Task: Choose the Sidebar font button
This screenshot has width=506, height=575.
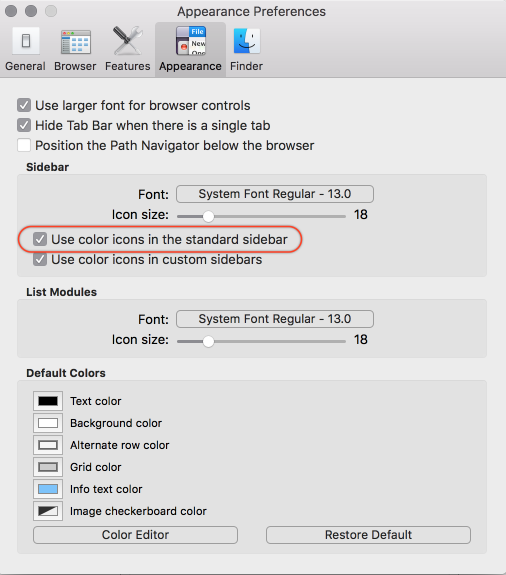Action: pyautogui.click(x=275, y=194)
